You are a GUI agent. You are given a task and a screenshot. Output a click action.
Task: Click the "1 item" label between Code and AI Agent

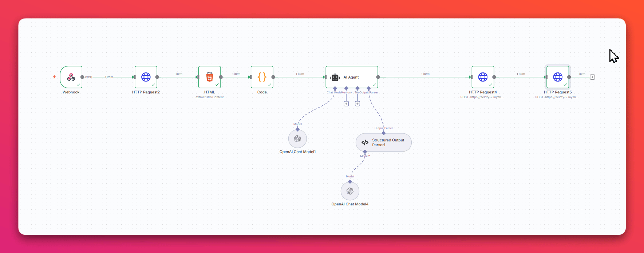[300, 74]
